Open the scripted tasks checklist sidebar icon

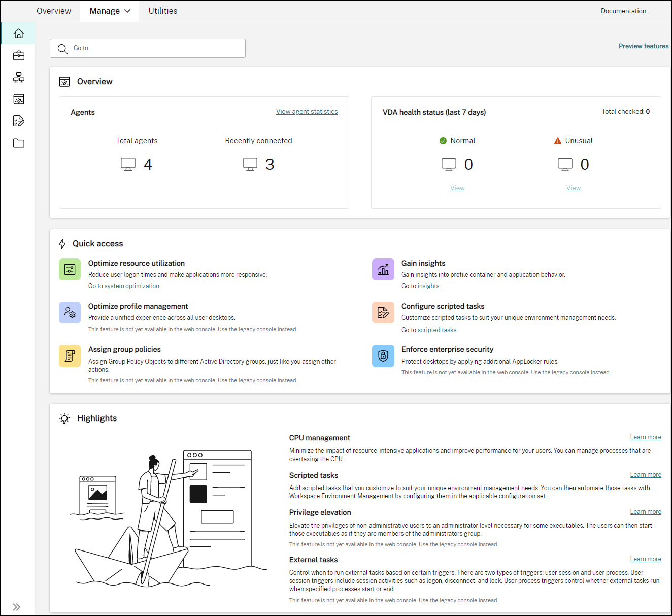tap(19, 121)
